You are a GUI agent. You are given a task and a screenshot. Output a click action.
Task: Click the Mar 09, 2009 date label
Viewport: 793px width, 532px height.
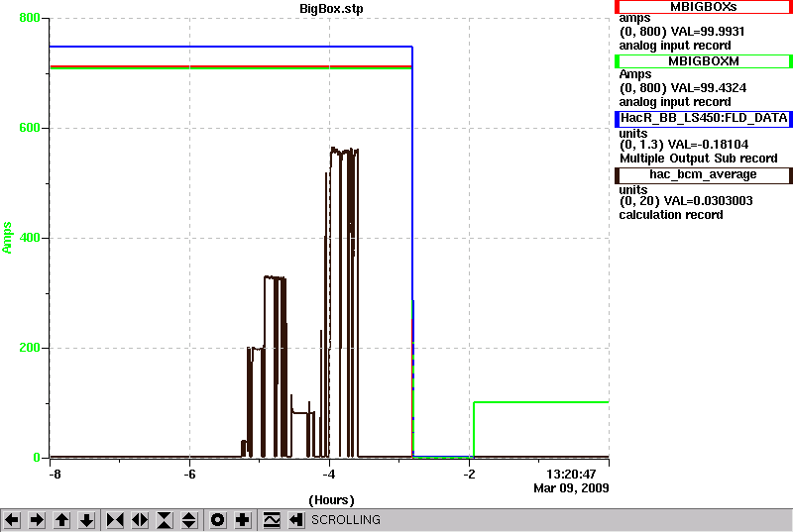click(x=571, y=488)
